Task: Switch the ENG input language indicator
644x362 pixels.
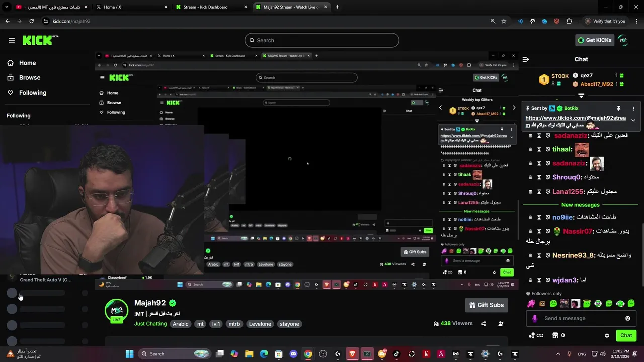Action: click(580, 354)
